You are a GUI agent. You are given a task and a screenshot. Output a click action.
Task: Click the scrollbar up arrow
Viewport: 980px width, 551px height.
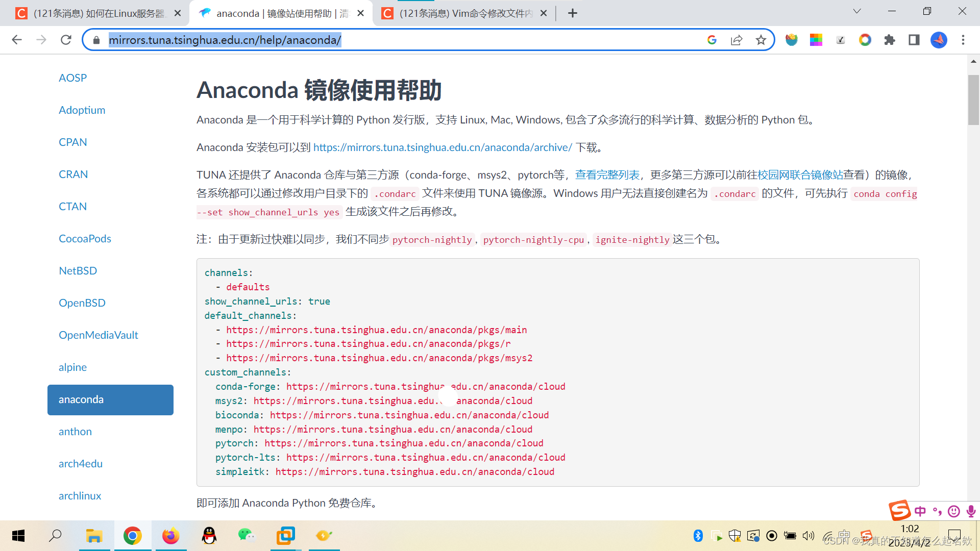click(x=973, y=61)
